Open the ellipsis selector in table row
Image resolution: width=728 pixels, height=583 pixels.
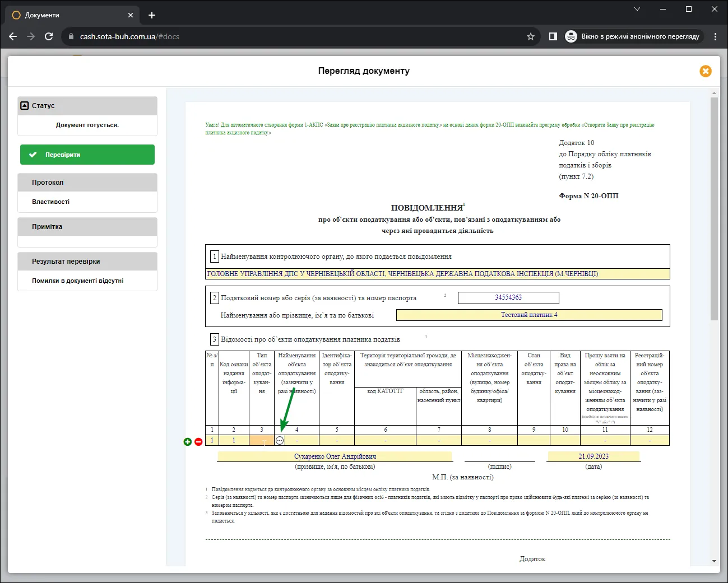click(x=280, y=441)
